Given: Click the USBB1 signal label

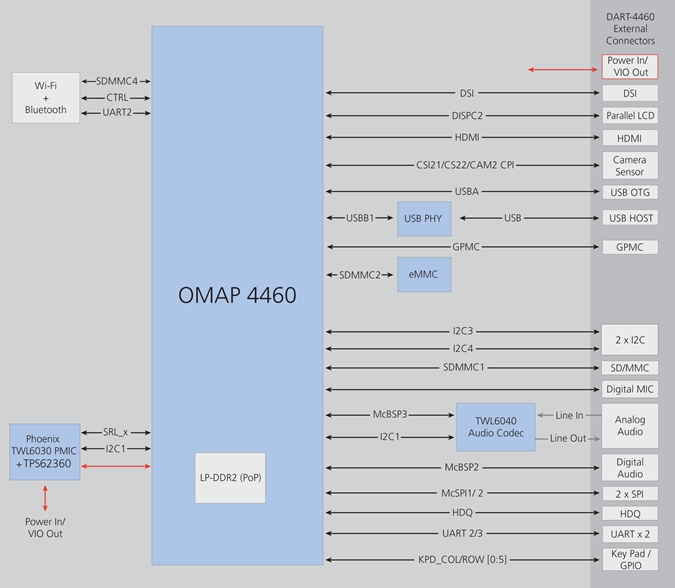Looking at the screenshot, I should pos(360,218).
